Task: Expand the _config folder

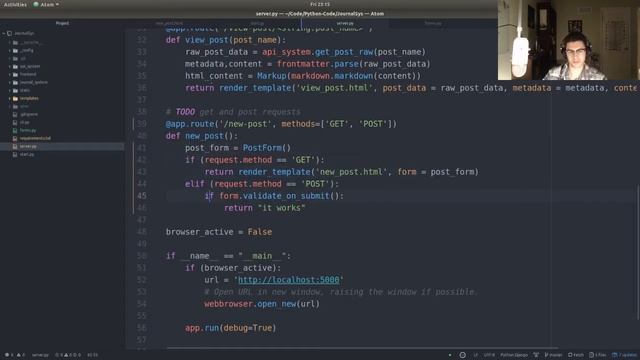Action: pos(10,51)
